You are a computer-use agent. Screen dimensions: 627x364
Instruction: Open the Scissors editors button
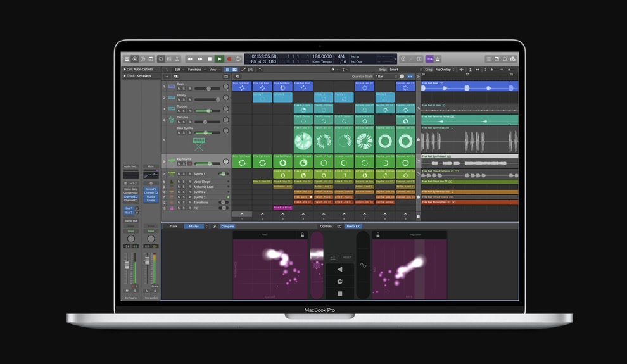tap(177, 59)
